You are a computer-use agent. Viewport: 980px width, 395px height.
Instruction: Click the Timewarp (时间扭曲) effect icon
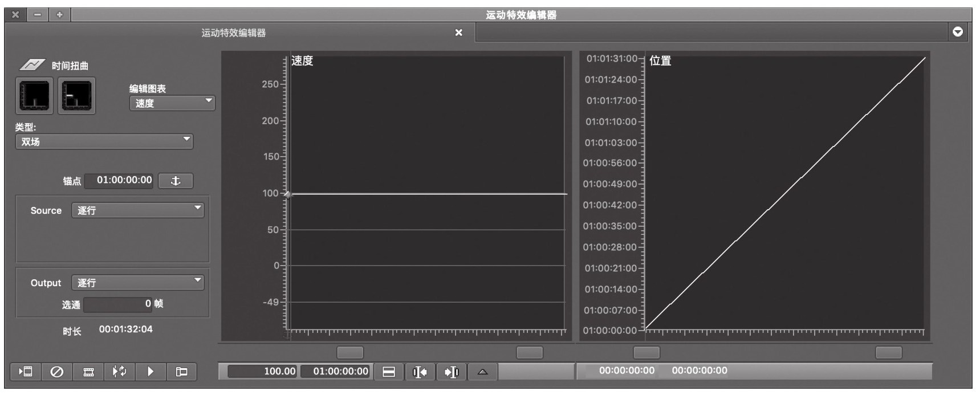coord(32,65)
